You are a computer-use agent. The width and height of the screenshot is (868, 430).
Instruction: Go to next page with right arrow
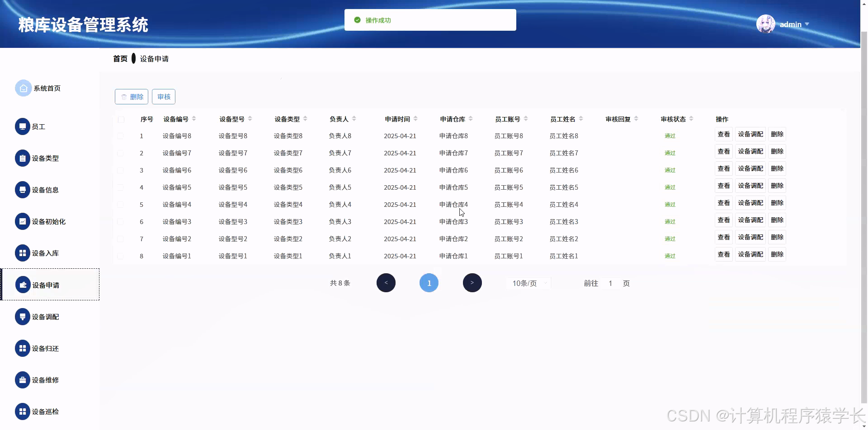tap(472, 283)
